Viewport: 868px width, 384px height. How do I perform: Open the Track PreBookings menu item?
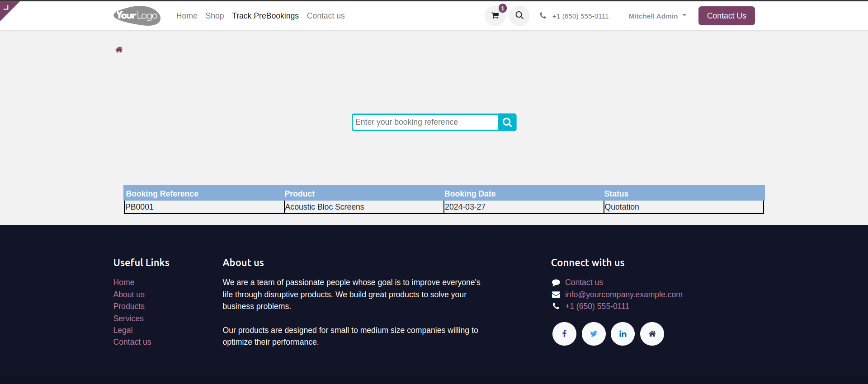265,16
